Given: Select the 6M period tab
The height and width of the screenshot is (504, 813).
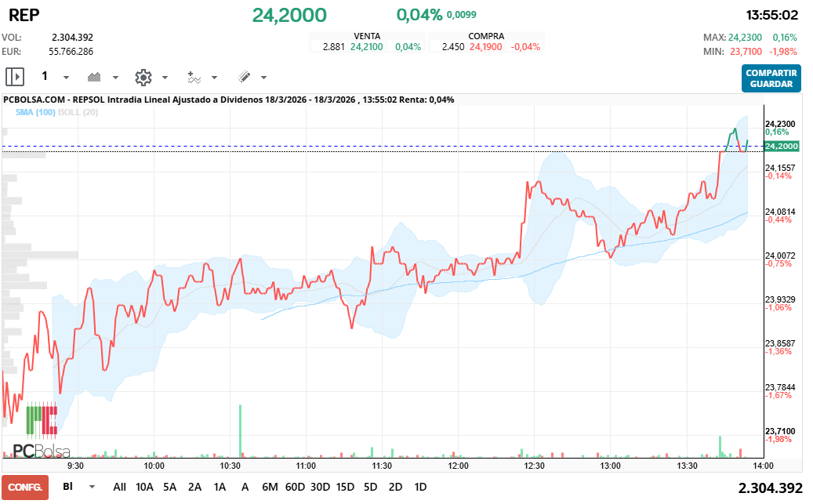Looking at the screenshot, I should pos(270,487).
